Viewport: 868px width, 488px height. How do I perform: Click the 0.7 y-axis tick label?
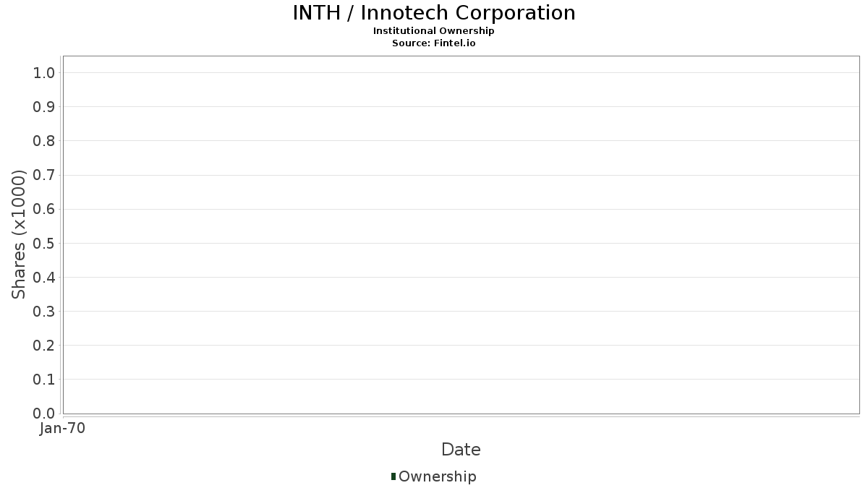pyautogui.click(x=44, y=175)
